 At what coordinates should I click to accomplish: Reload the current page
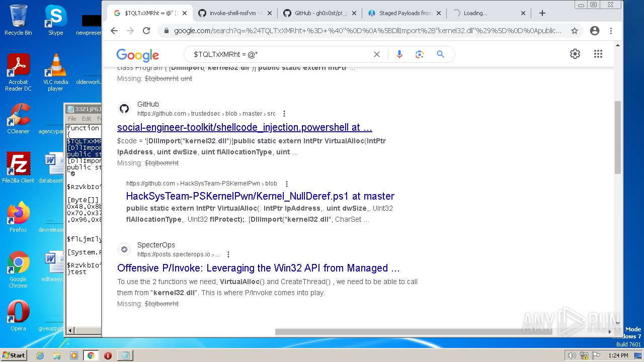146,31
